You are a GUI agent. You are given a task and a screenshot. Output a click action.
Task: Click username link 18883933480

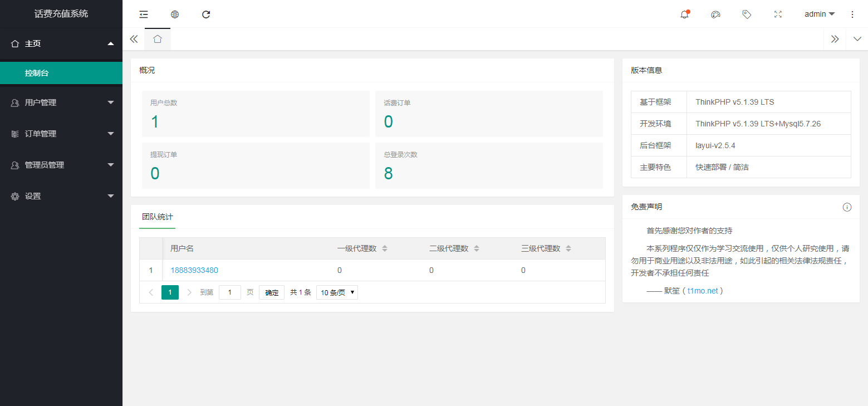[x=194, y=270]
